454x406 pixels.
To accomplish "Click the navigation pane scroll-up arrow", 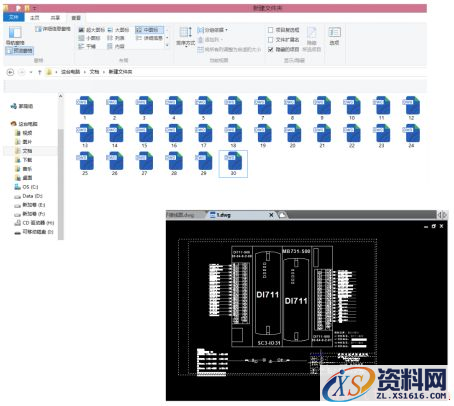I will point(61,96).
